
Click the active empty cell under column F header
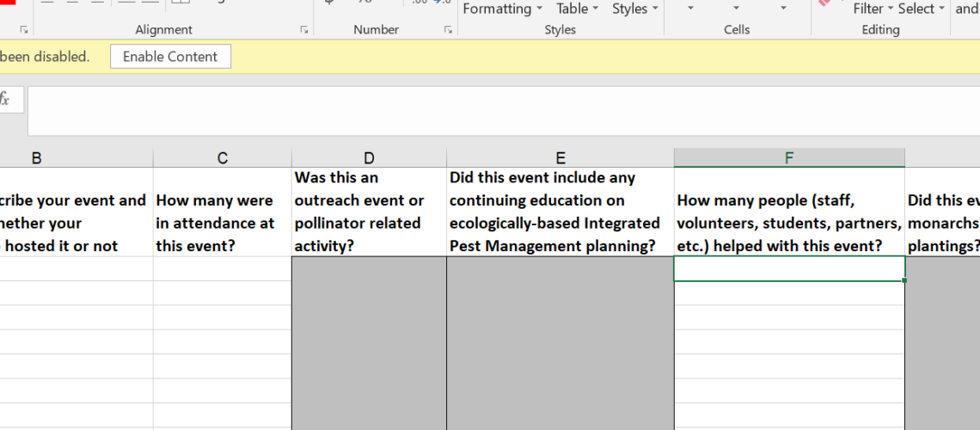pos(789,268)
